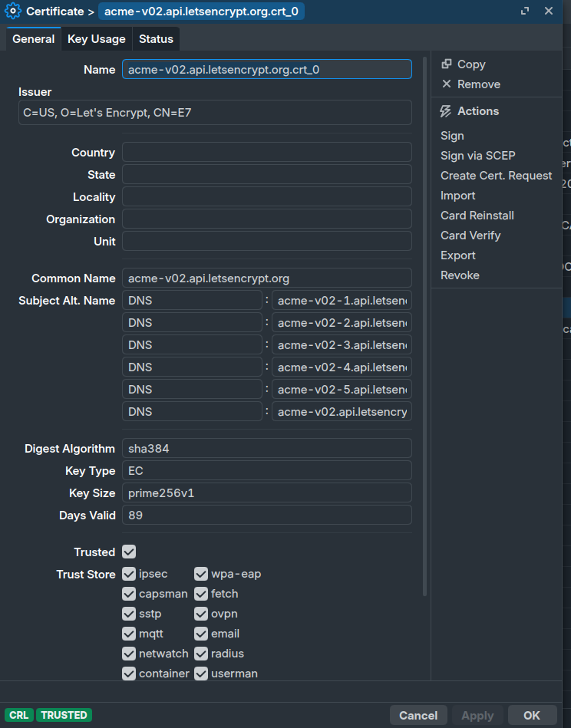Open DNS type for acme-v02-1 alt name
This screenshot has height=728, width=571.
[192, 301]
